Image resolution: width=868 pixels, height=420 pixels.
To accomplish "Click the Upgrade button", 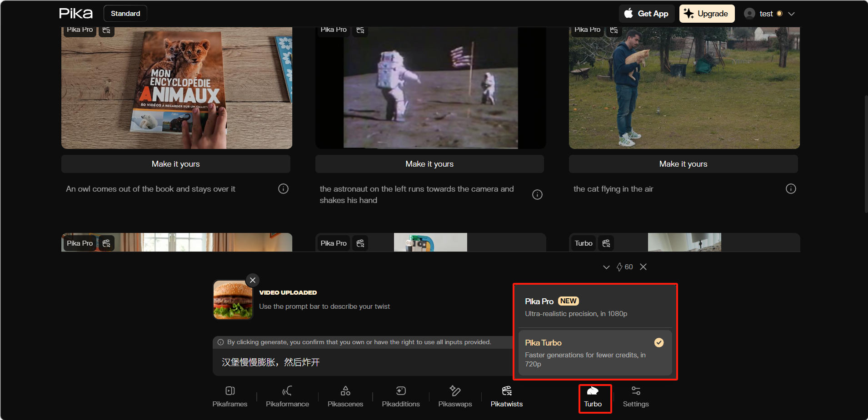I will click(x=707, y=14).
